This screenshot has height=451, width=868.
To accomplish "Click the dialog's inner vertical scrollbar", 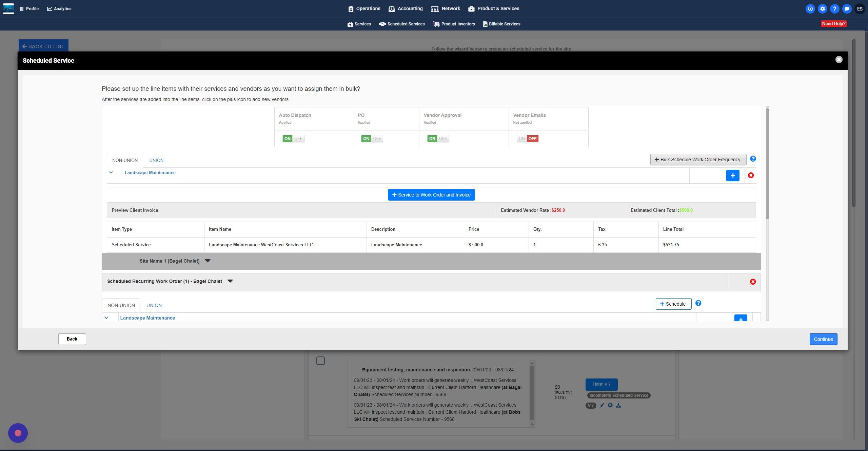I will pyautogui.click(x=767, y=163).
